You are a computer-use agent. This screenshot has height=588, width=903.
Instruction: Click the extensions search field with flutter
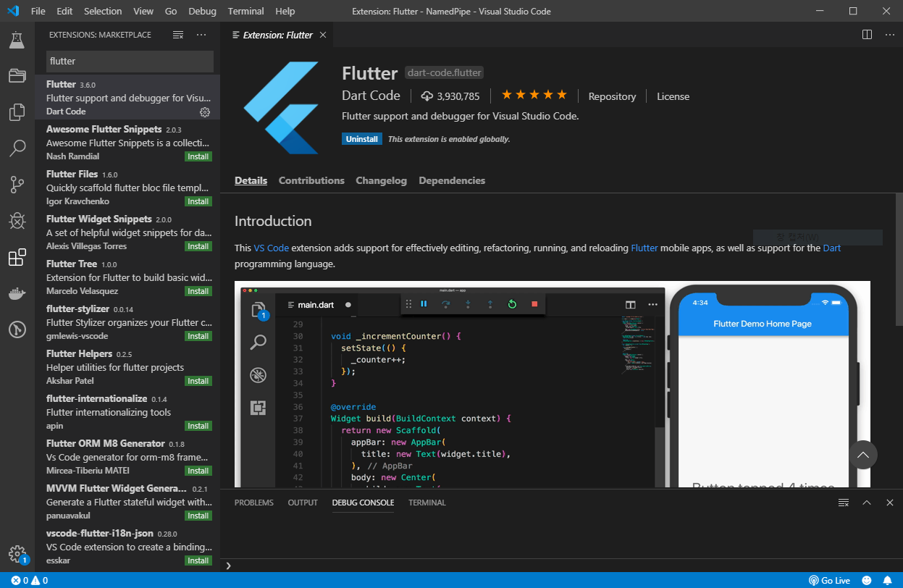[x=130, y=62]
